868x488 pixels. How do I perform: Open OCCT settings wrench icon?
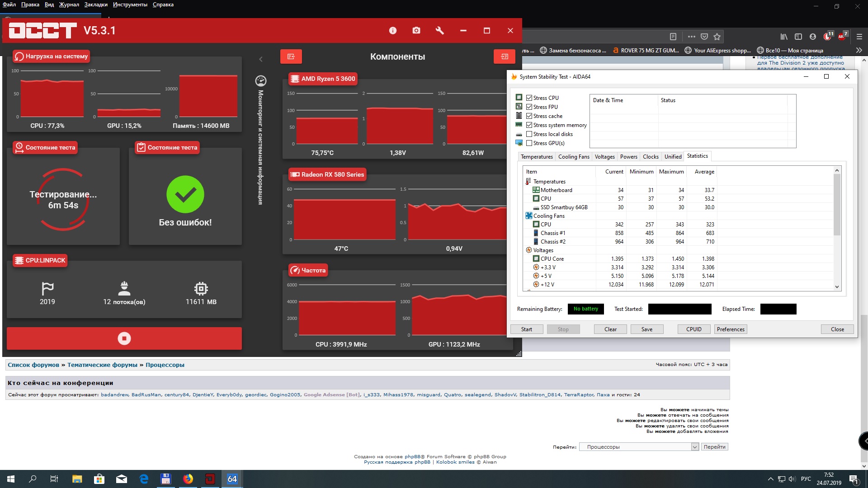439,31
